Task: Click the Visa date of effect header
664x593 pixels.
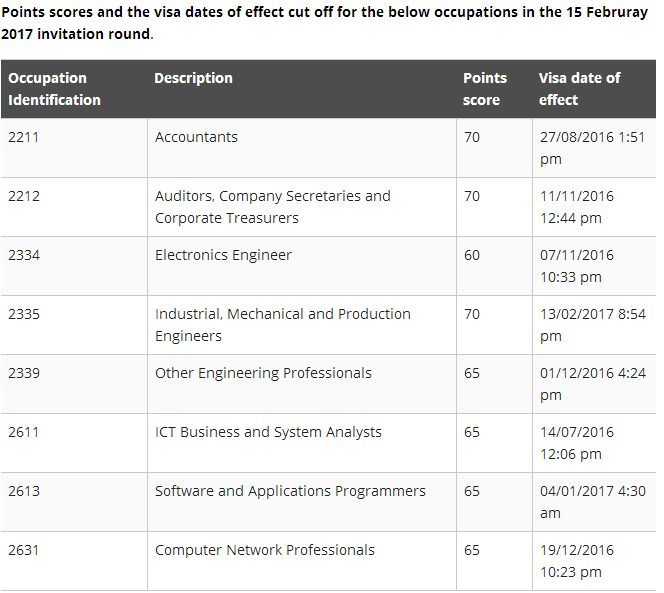Action: coord(579,89)
